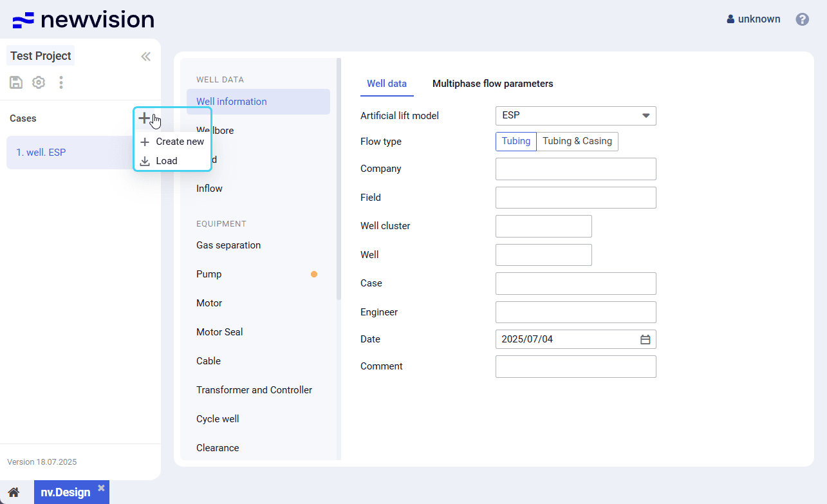The height and width of the screenshot is (504, 827).
Task: Go to home via house icon
Action: coord(14,492)
